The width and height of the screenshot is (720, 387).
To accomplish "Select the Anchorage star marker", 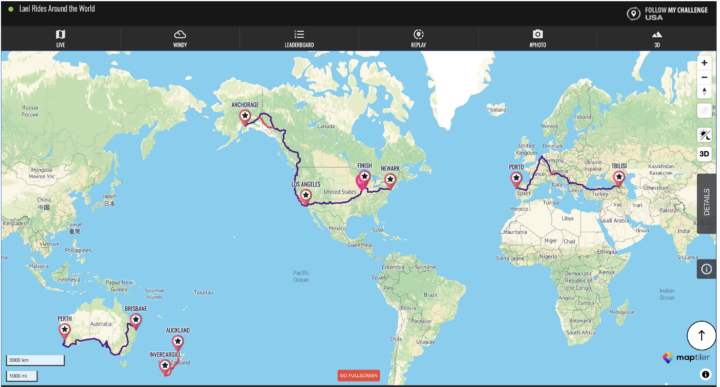I will coord(245,117).
